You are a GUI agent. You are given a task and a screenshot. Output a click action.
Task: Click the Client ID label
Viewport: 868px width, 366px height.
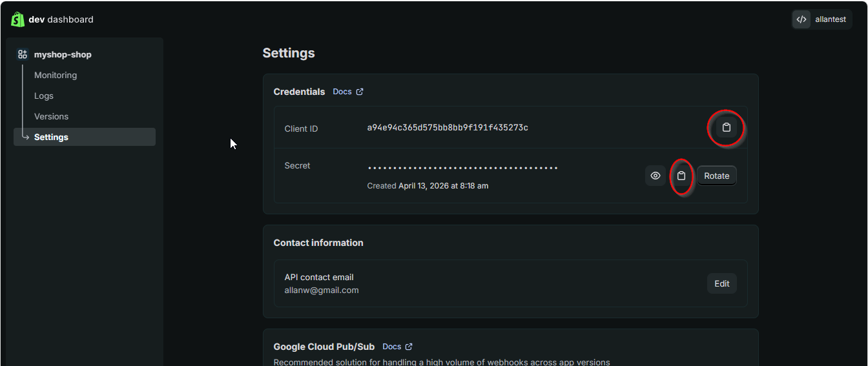click(x=301, y=129)
